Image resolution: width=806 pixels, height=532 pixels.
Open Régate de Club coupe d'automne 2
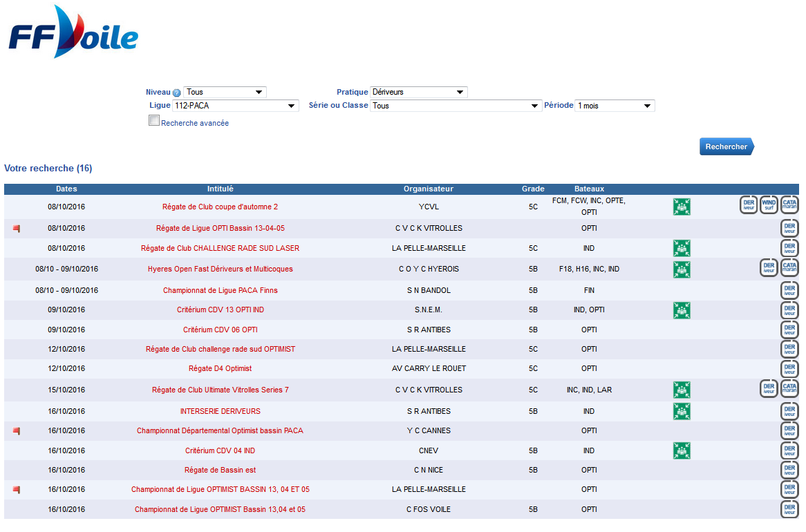click(220, 207)
